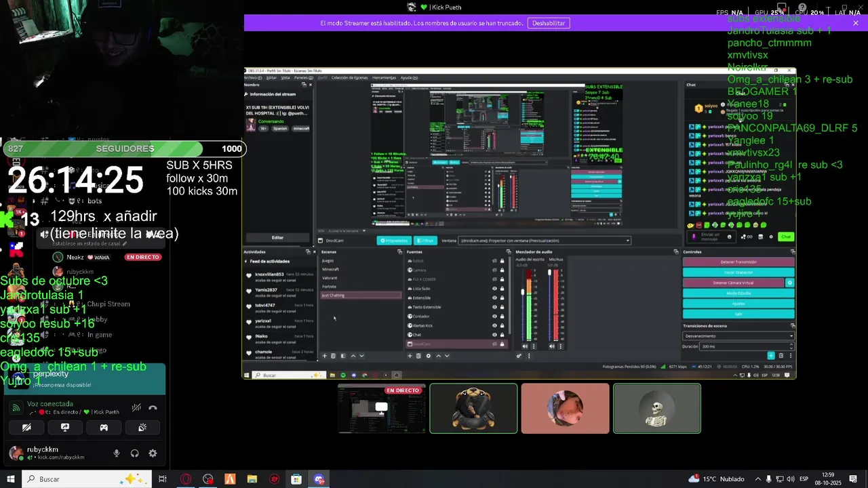868x488 pixels.
Task: Mute the Audio del escritorio channel
Action: pyautogui.click(x=524, y=346)
